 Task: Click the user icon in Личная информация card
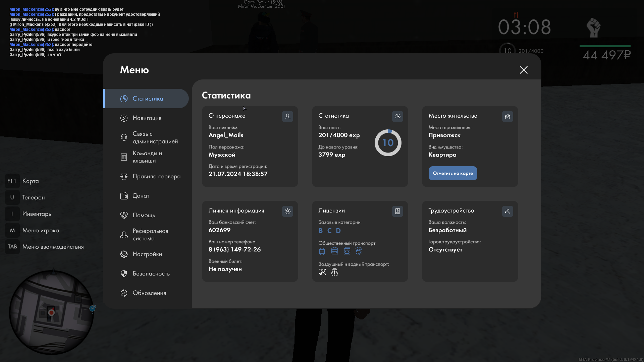tap(287, 211)
